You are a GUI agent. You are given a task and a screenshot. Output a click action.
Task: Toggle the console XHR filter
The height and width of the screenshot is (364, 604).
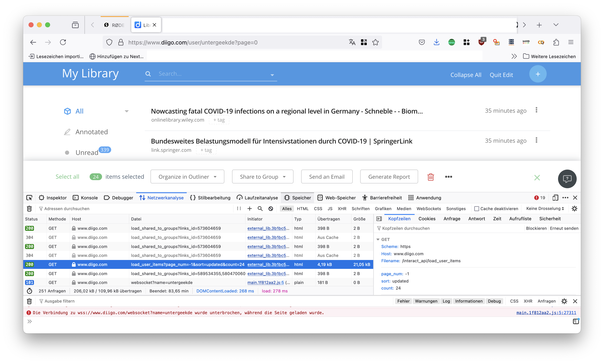528,301
